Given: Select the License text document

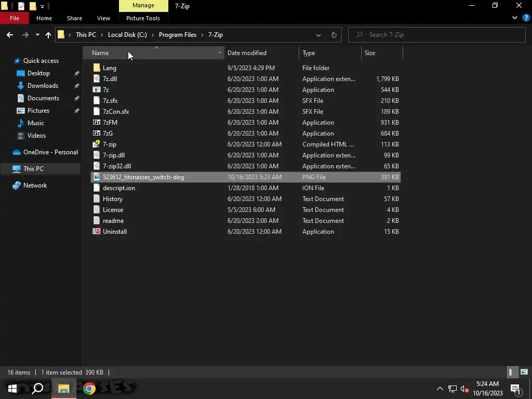Looking at the screenshot, I should (113, 210).
